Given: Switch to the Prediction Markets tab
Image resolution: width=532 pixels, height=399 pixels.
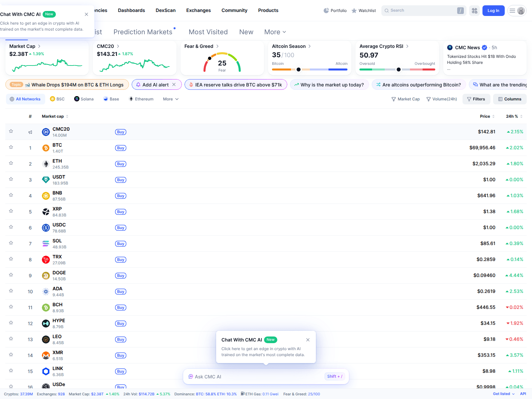Looking at the screenshot, I should (x=143, y=32).
